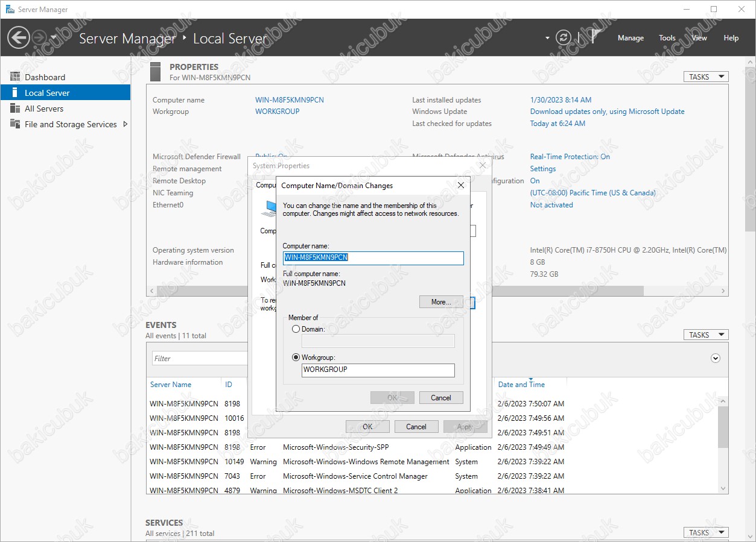
Task: Click the server icon beside PROPERTIES heading
Action: click(x=156, y=72)
